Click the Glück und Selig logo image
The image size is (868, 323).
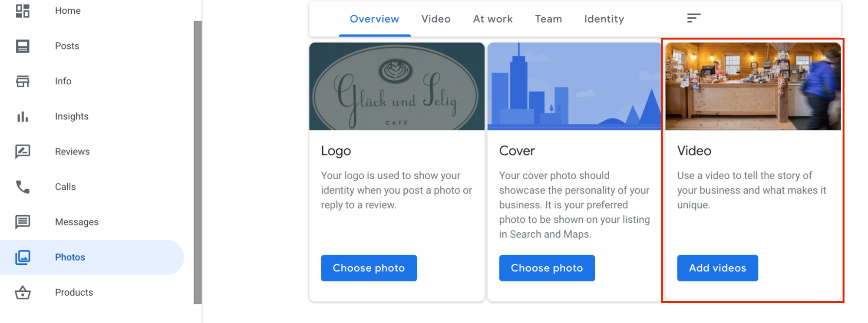[x=396, y=86]
